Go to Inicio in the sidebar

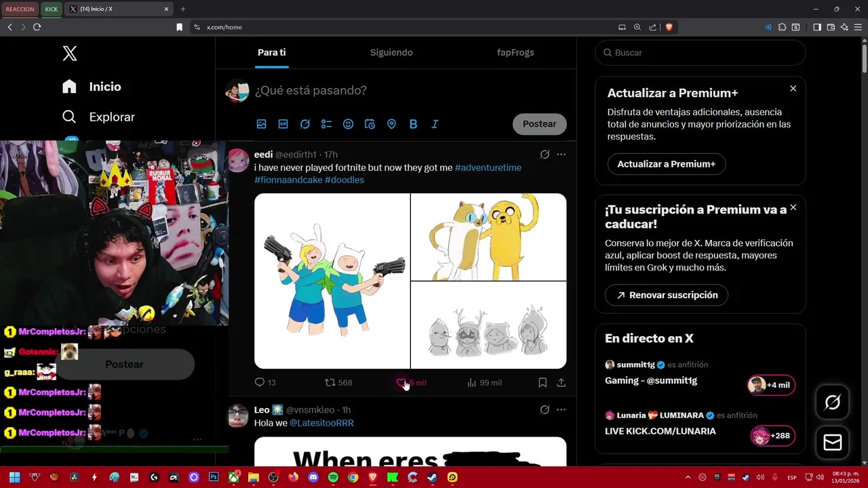[x=92, y=87]
